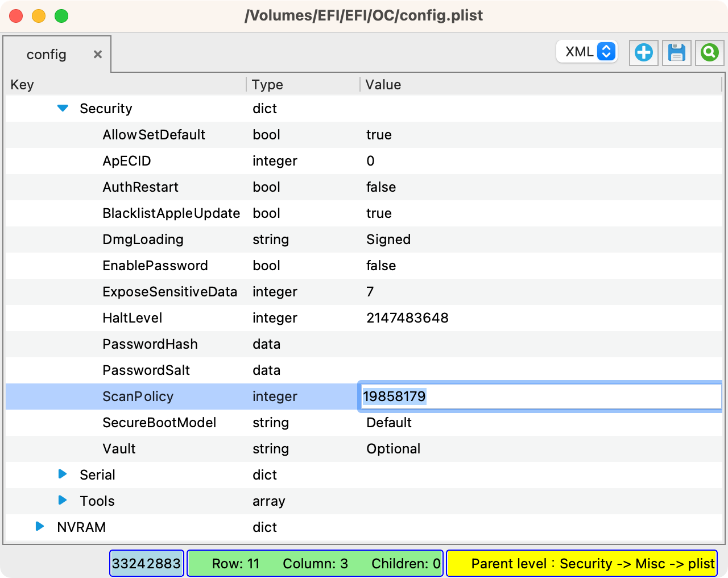The image size is (728, 578).
Task: Click the ScanPolicy value input field
Action: 540,397
